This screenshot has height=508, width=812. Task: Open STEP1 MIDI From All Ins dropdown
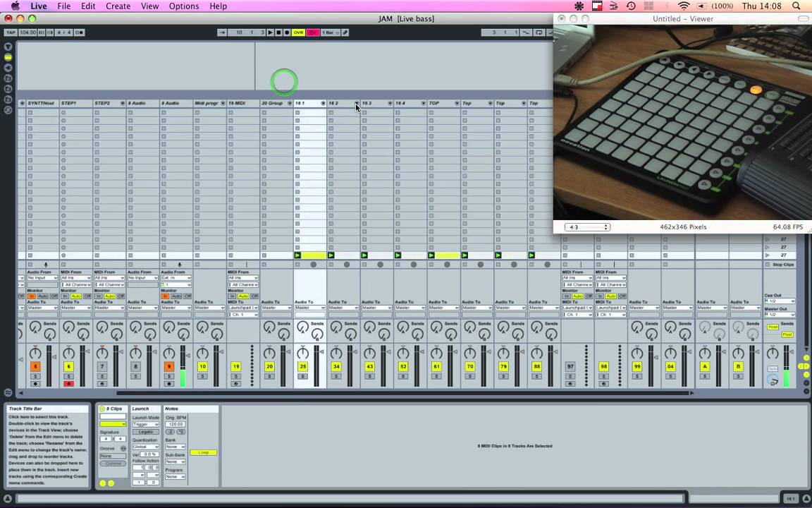(75, 278)
